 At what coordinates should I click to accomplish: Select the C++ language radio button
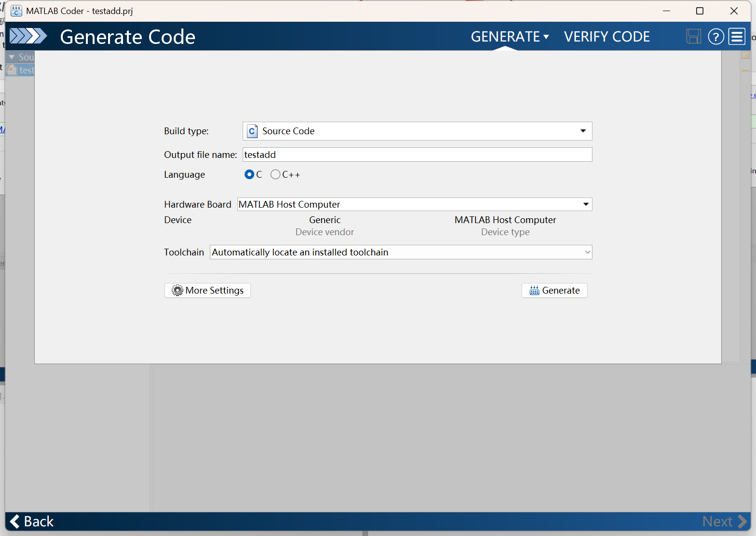[275, 174]
